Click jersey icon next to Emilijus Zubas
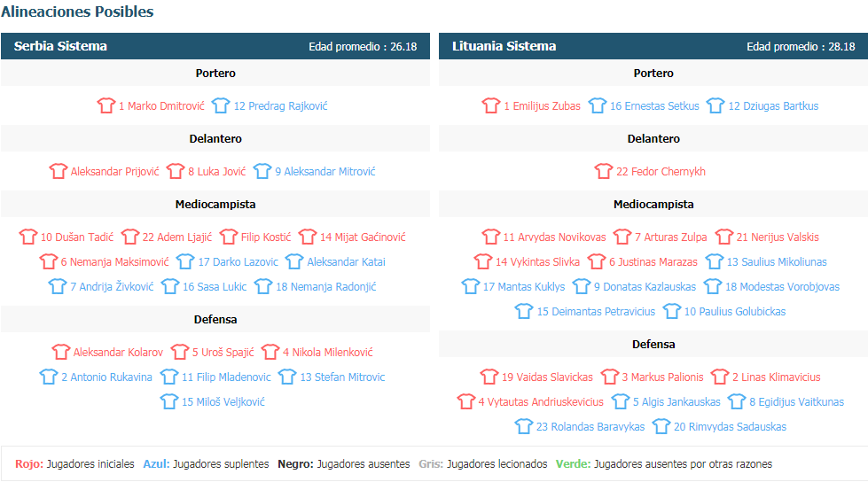Viewport: 868px width, 482px height. click(491, 106)
